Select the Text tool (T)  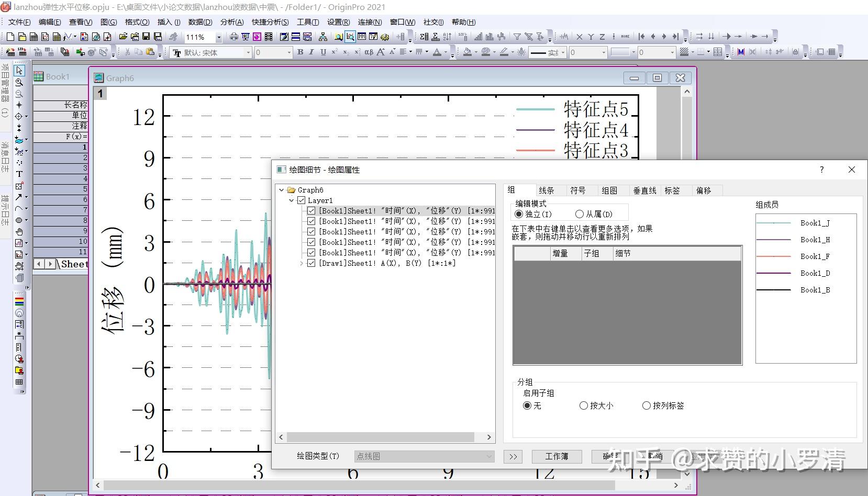[19, 174]
